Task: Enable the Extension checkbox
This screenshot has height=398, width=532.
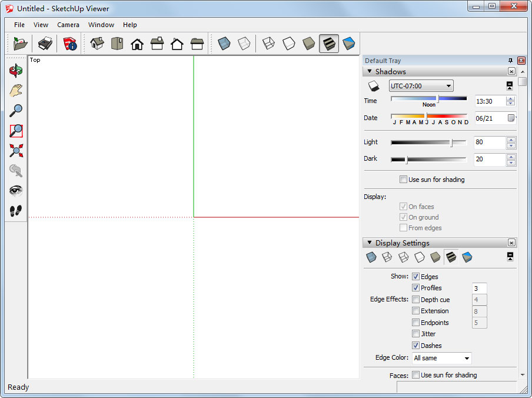Action: pos(415,310)
